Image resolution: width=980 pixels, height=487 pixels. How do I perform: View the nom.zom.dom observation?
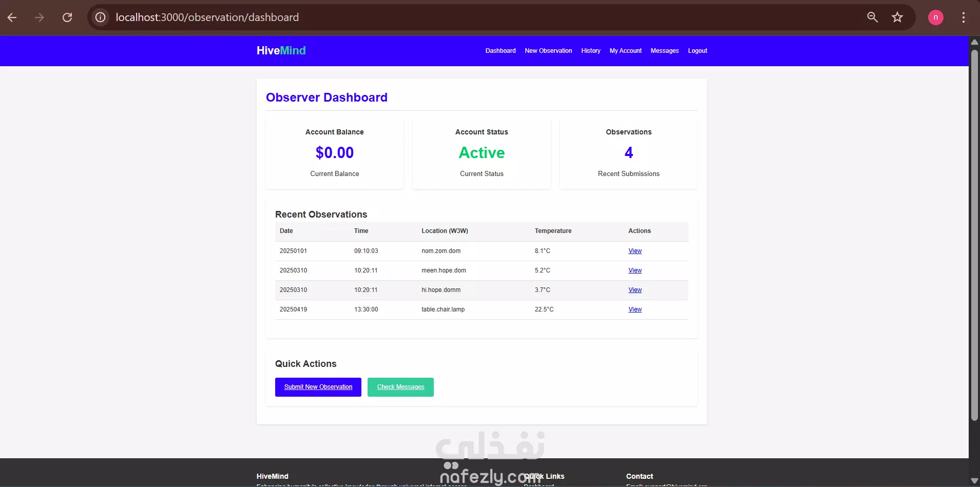[x=635, y=251]
